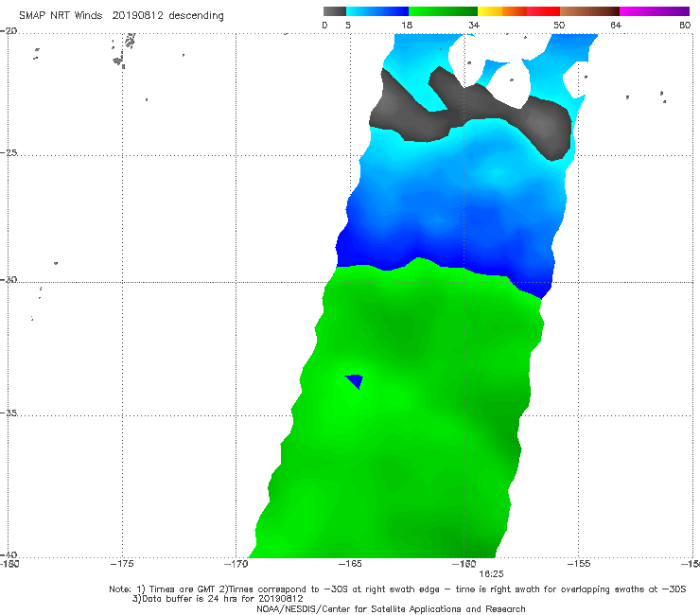Click the color bar label "64"
The height and width of the screenshot is (615, 700).
[x=616, y=25]
